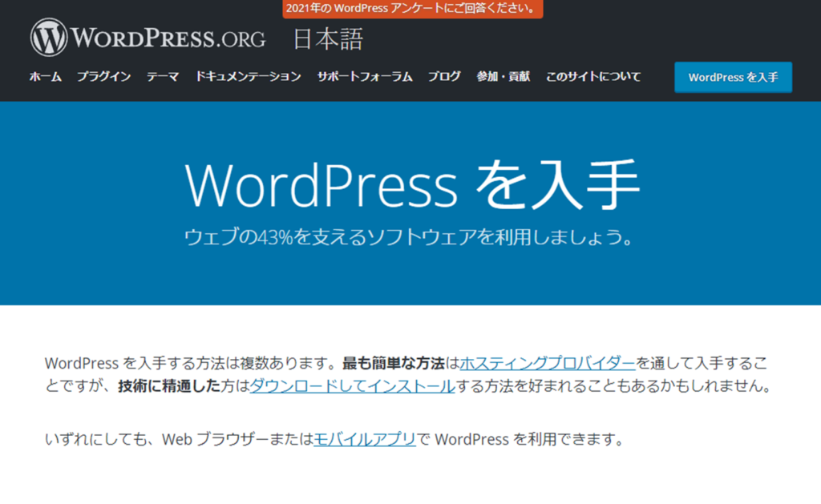Open the プラグイン menu item
The image size is (821, 504).
pyautogui.click(x=103, y=77)
